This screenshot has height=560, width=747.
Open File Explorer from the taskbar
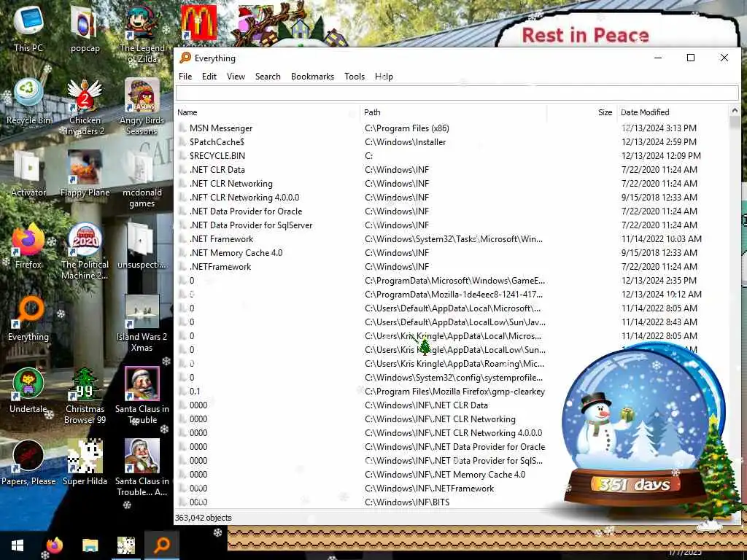tap(90, 545)
